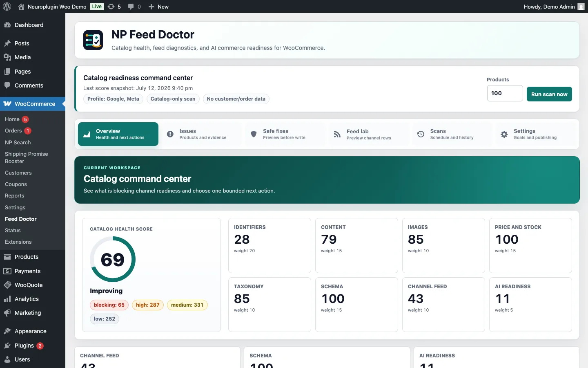Select the Overview tab
Image resolution: width=588 pixels, height=368 pixels.
118,134
